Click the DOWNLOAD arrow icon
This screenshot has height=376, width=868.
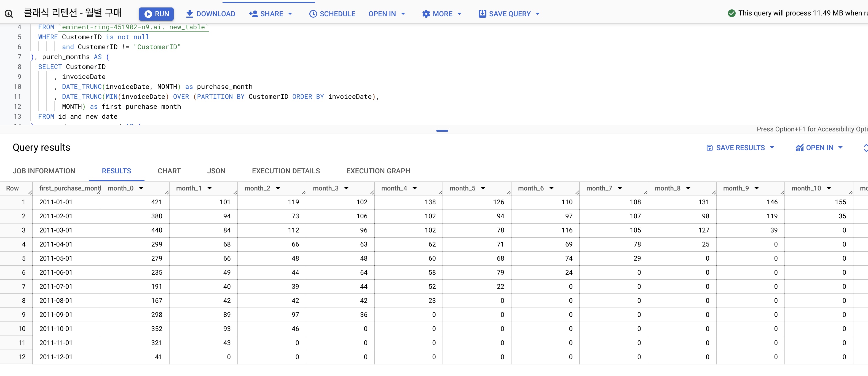(x=189, y=14)
